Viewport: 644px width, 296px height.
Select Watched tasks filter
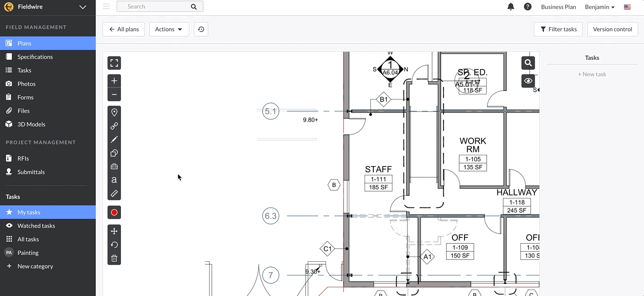coord(48,226)
